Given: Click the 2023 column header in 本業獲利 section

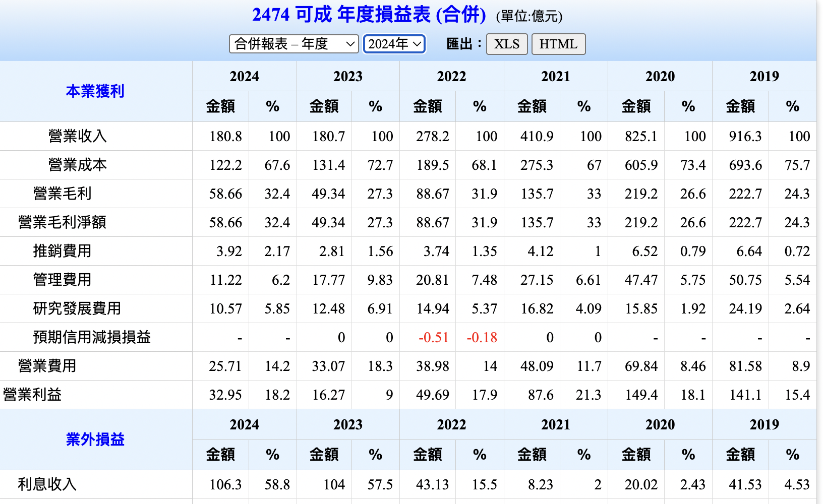Looking at the screenshot, I should pos(348,76).
